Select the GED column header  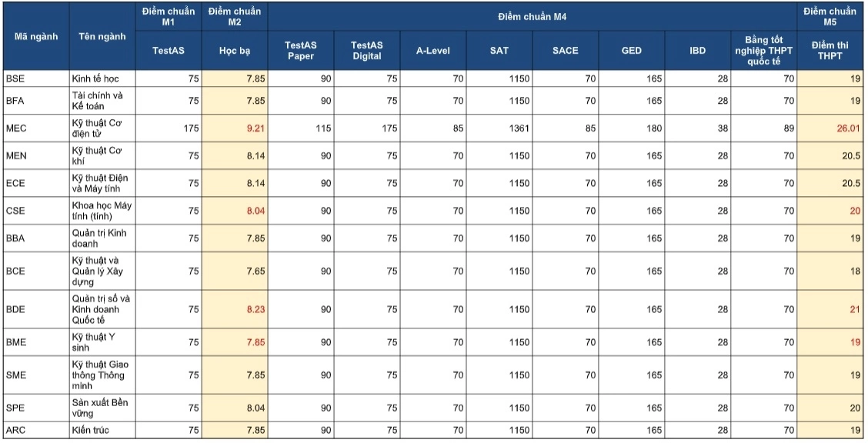pyautogui.click(x=632, y=50)
